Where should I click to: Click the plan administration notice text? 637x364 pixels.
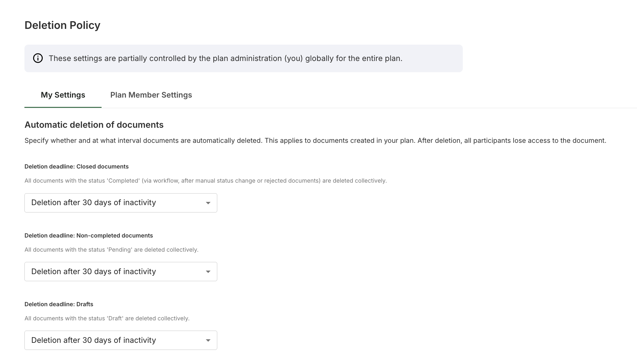(x=226, y=58)
